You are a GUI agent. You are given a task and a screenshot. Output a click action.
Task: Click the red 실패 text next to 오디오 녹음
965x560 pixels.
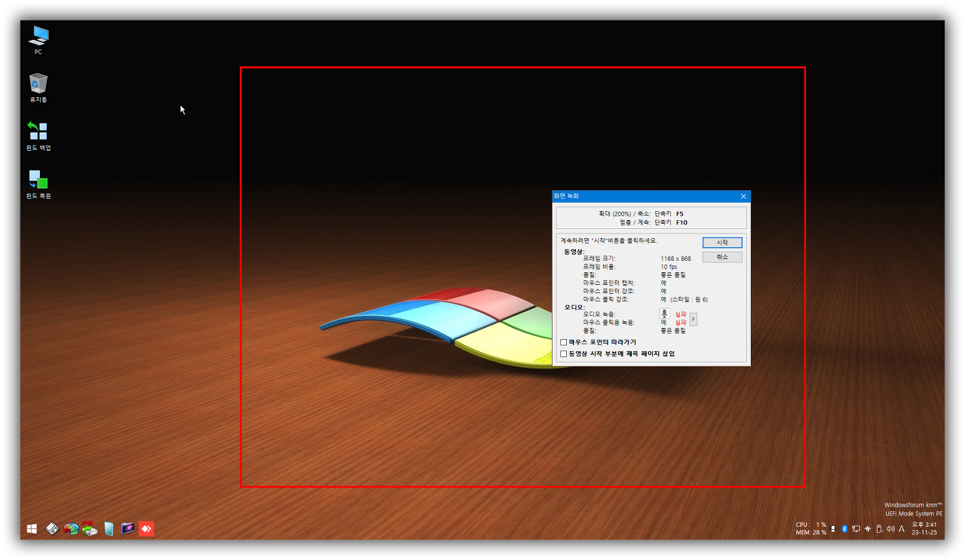(x=680, y=314)
